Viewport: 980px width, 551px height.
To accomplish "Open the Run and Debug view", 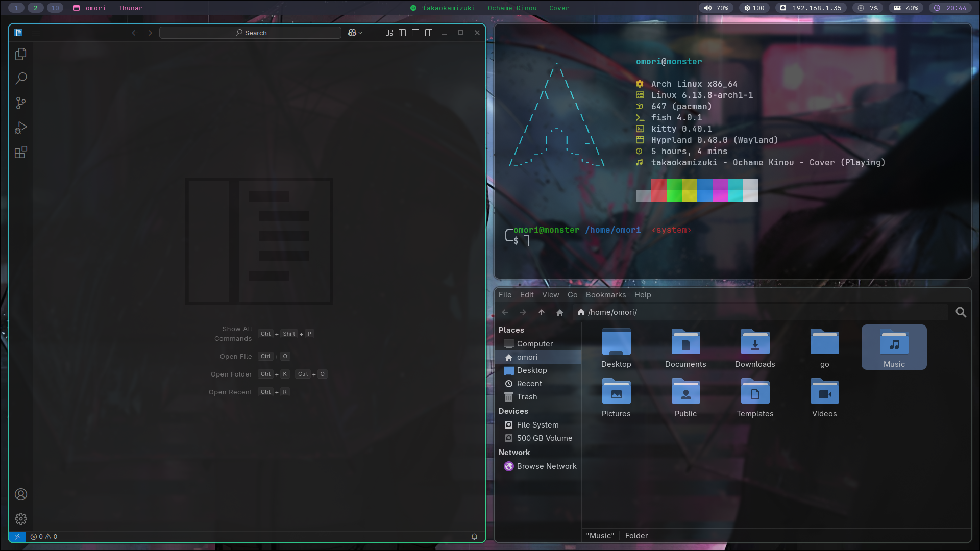I will pos(21,128).
